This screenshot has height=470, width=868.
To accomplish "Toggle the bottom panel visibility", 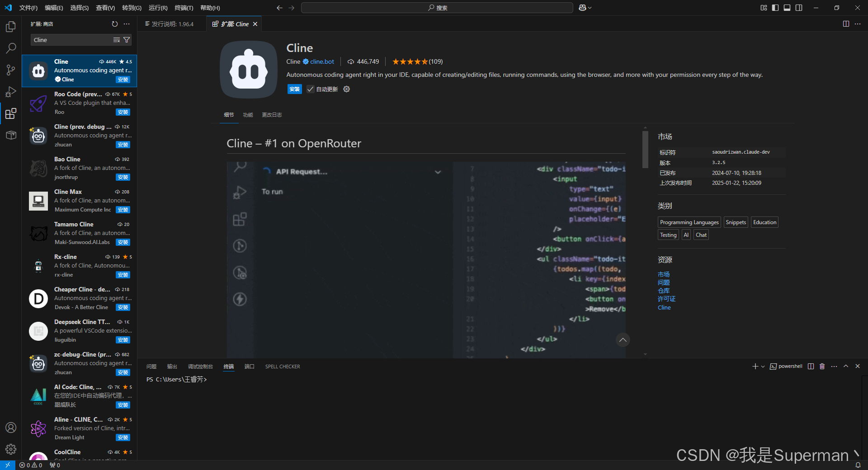I will coord(787,8).
